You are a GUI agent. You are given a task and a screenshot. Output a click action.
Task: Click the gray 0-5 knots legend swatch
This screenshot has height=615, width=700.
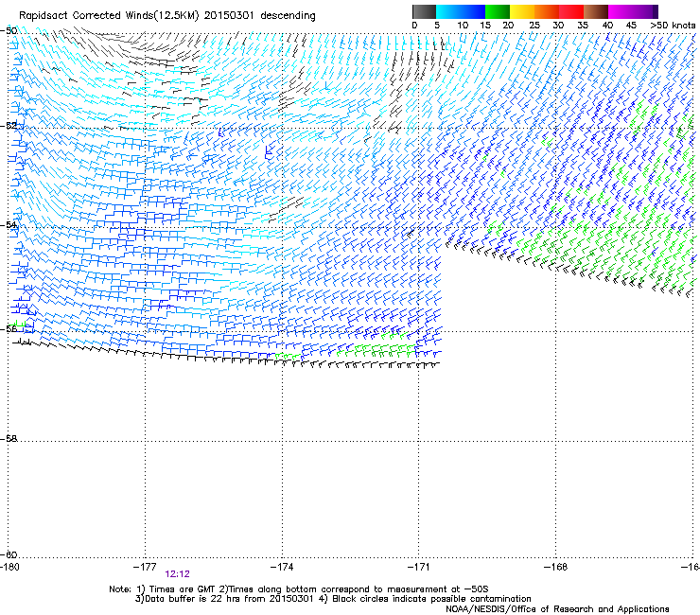coord(424,11)
